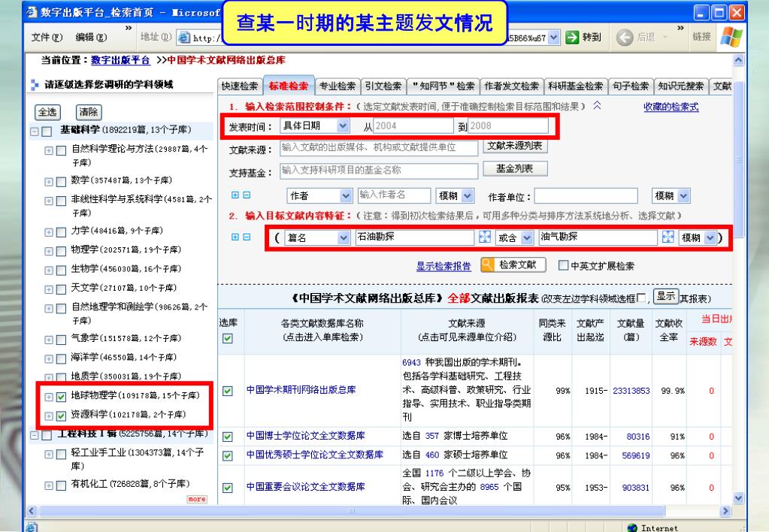Click the 支持基金 input field
The width and height of the screenshot is (769, 532).
point(379,171)
